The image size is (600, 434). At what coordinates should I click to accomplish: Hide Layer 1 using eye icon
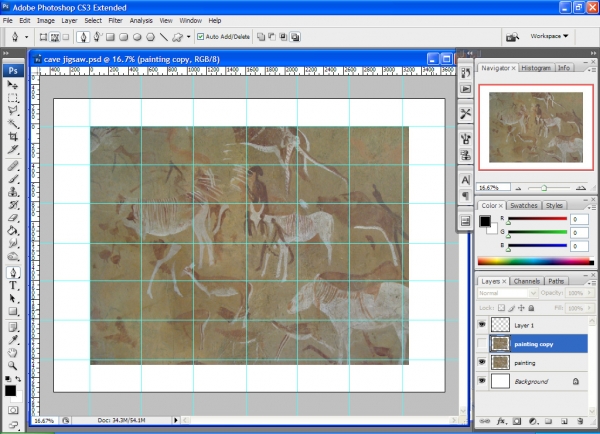coord(482,325)
